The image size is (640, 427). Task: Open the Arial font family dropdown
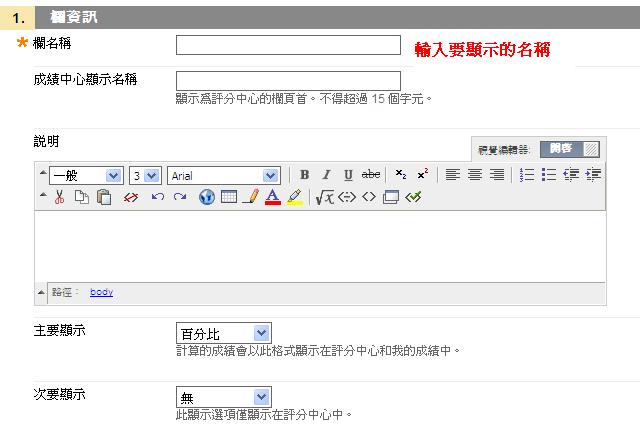223,175
